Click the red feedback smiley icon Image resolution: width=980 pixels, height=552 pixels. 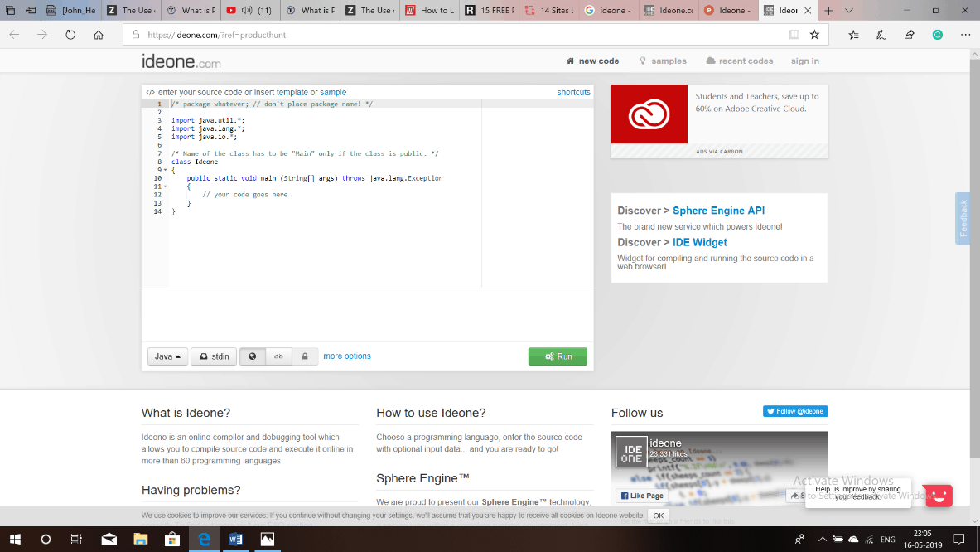(939, 496)
